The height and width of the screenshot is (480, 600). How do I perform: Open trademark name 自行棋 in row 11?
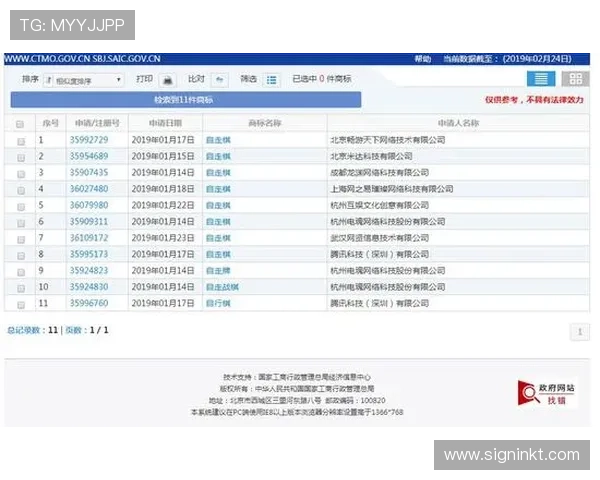pos(218,304)
